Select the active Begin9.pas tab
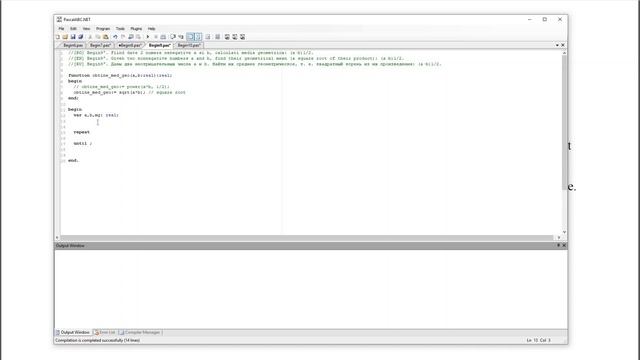The width and height of the screenshot is (640, 360). click(159, 45)
